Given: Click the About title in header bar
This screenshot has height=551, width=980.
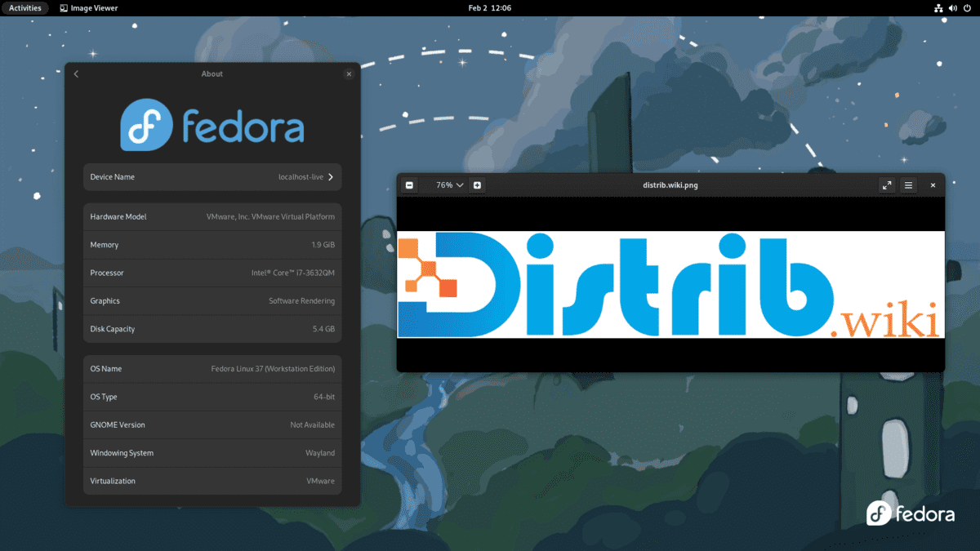Looking at the screenshot, I should [212, 74].
